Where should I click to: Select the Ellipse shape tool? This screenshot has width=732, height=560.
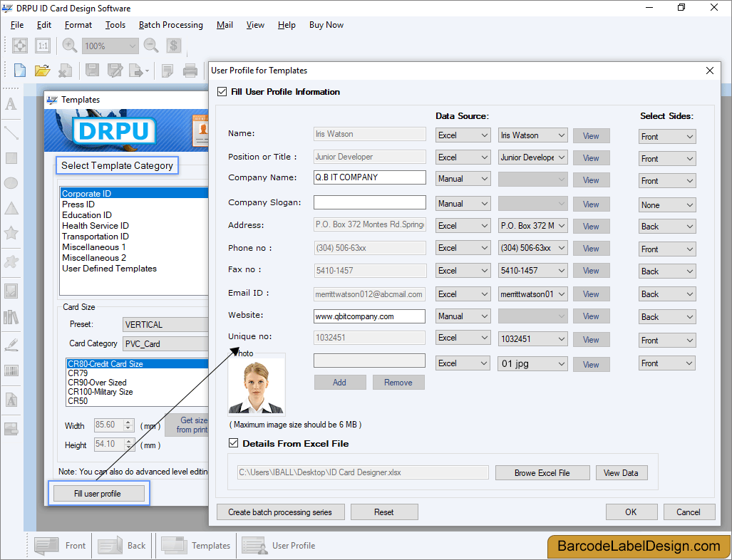point(11,183)
